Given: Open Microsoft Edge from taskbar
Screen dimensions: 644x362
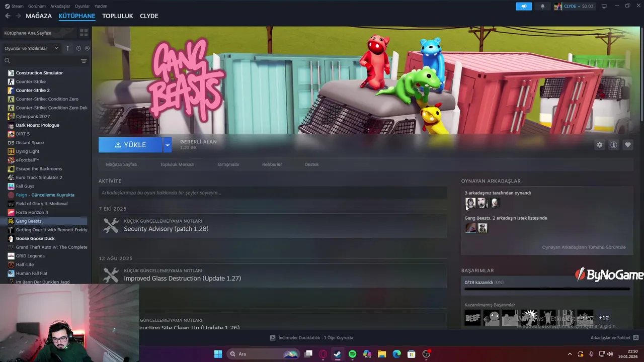Looking at the screenshot, I should tap(396, 354).
